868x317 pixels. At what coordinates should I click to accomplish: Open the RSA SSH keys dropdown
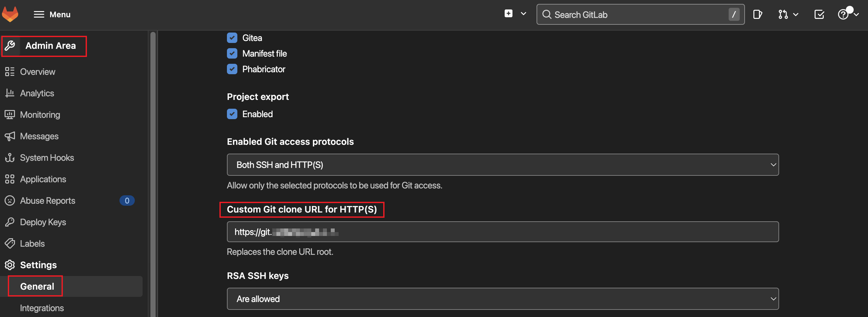pos(503,299)
